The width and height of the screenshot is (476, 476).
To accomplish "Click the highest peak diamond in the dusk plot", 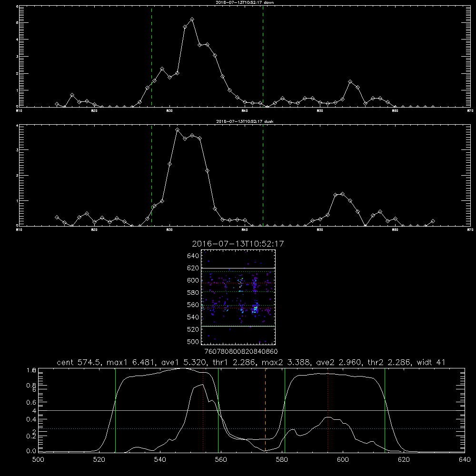I will click(x=177, y=130).
